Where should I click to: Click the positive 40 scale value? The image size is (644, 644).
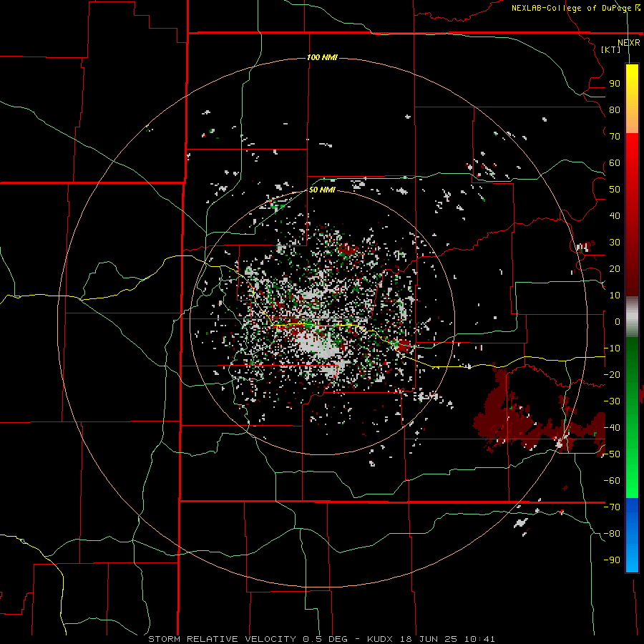click(x=615, y=215)
